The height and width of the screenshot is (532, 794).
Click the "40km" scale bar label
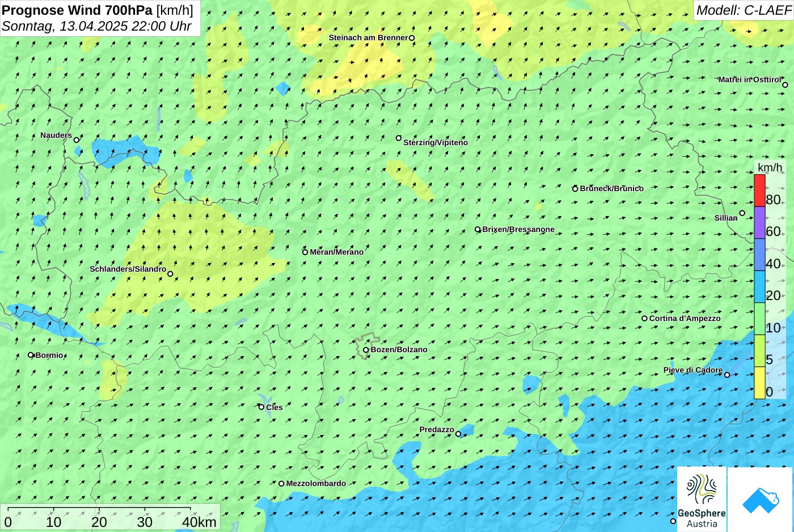click(199, 522)
